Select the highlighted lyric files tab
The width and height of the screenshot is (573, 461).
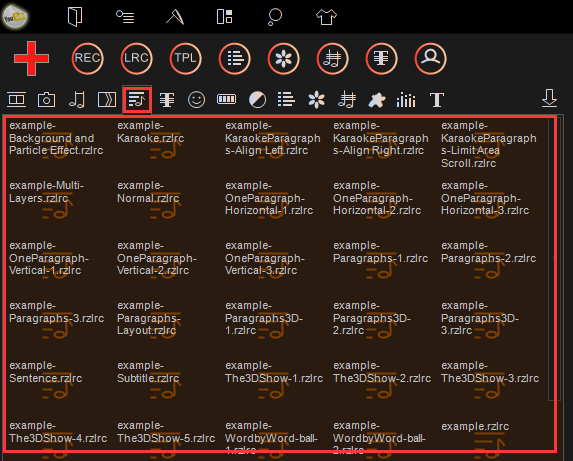tap(137, 100)
